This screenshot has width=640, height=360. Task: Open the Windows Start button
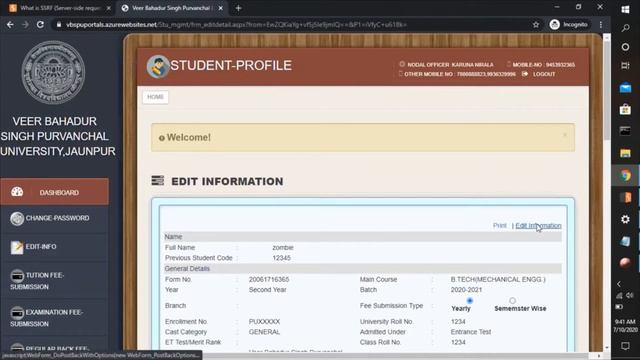tap(625, 9)
